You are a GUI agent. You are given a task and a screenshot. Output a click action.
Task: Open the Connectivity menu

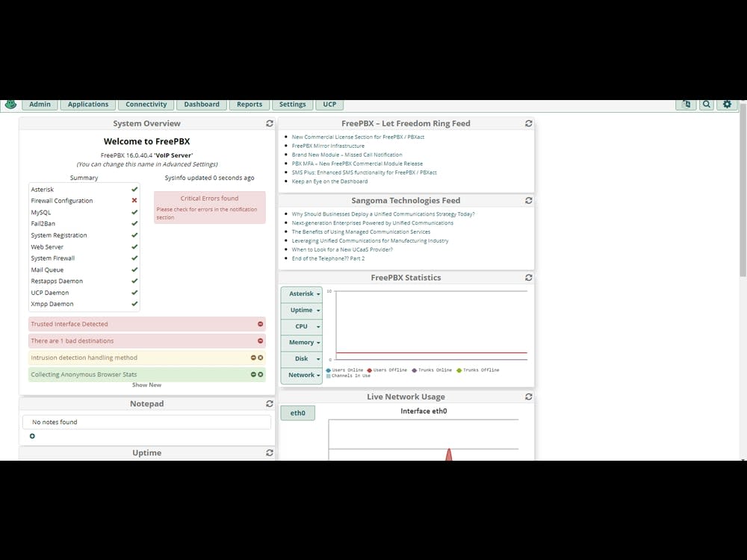click(146, 105)
